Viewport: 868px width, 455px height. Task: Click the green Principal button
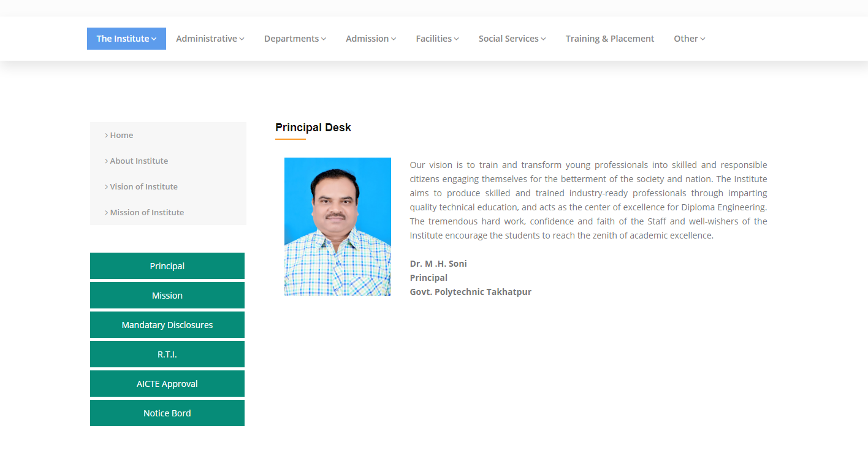(167, 266)
